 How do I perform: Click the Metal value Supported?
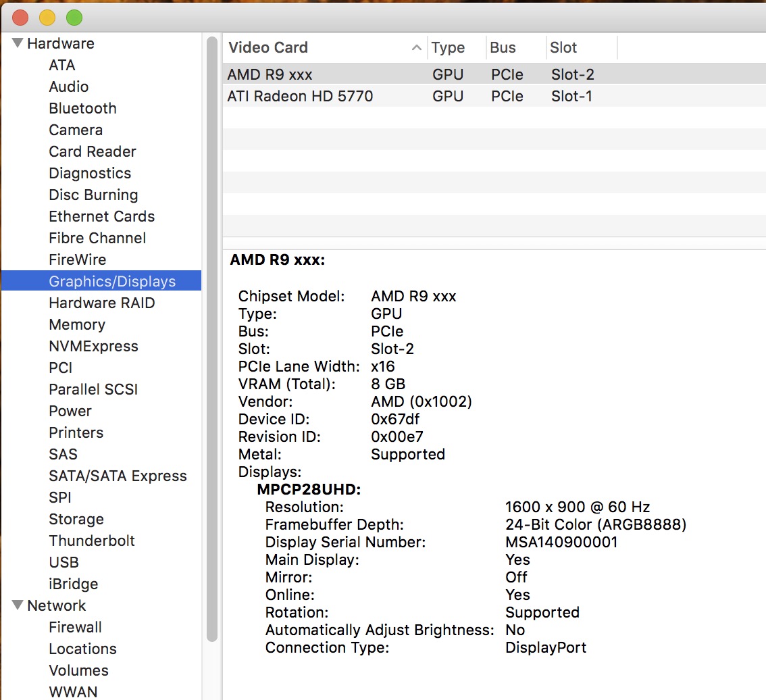(x=408, y=455)
